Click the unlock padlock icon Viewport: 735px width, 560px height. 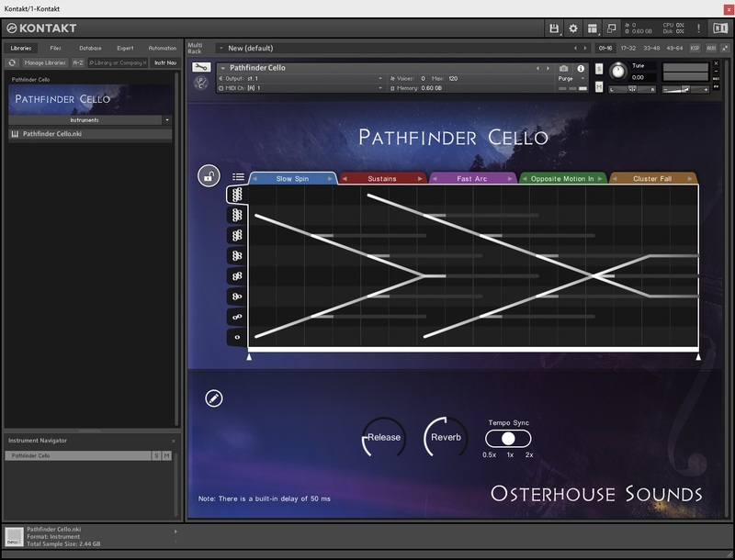click(x=209, y=176)
